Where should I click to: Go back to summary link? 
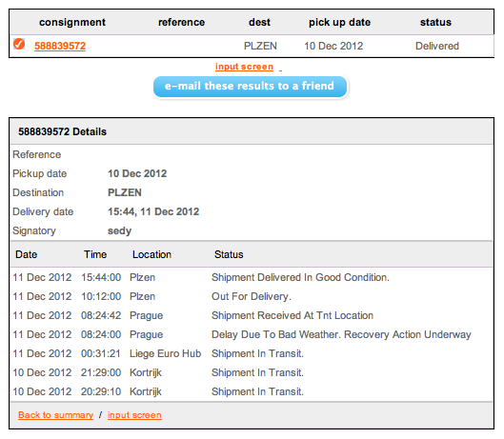[x=55, y=415]
